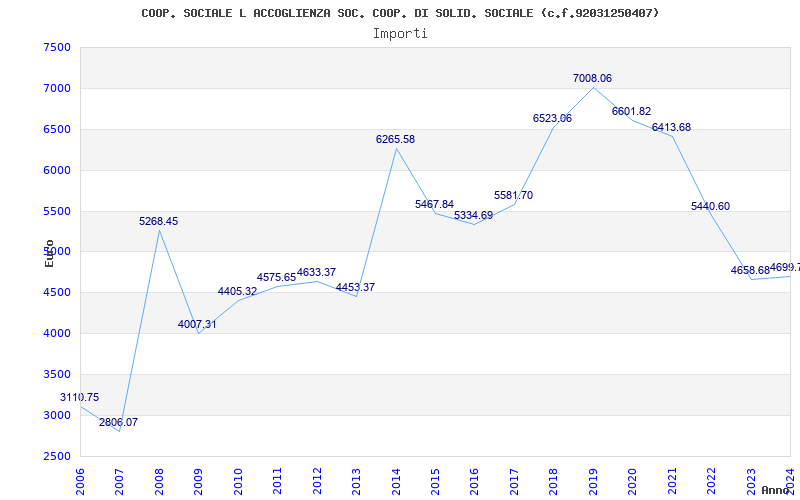Click data label 4633.37
Screen dimensions: 800x500
(316, 272)
